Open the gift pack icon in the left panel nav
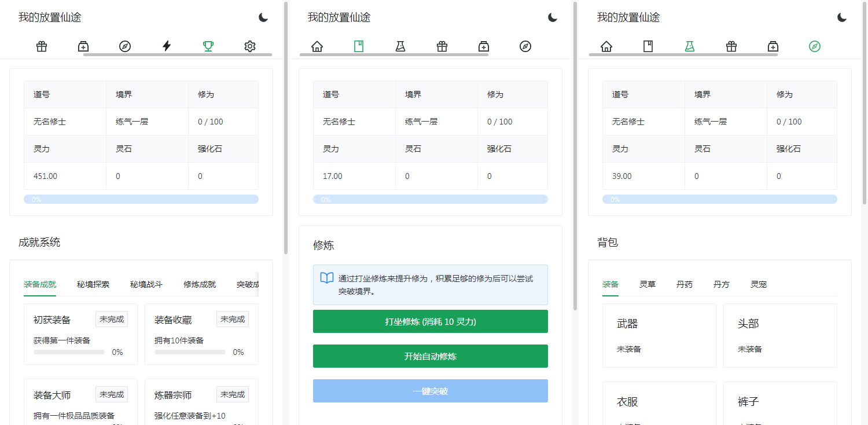The height and width of the screenshot is (425, 868). click(x=41, y=46)
